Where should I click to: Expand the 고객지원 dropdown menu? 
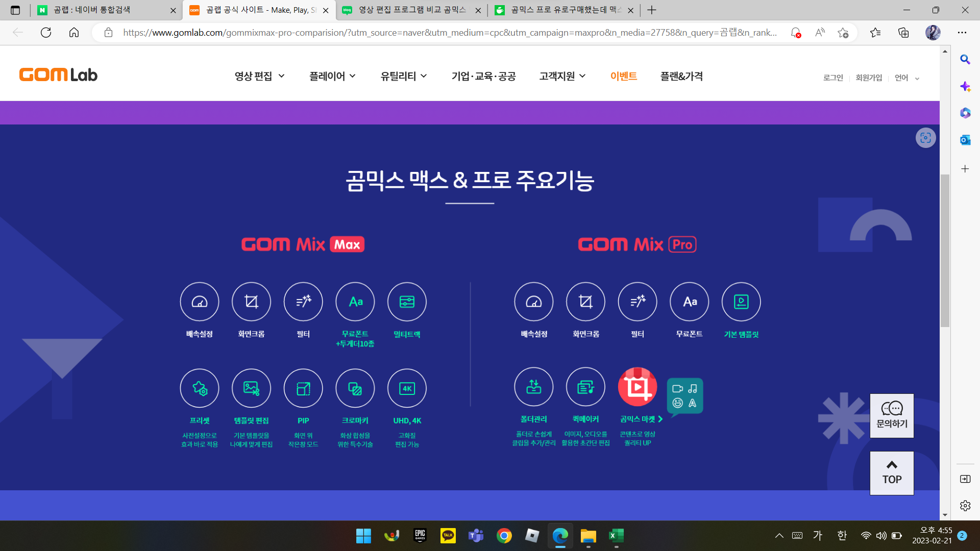(x=562, y=76)
